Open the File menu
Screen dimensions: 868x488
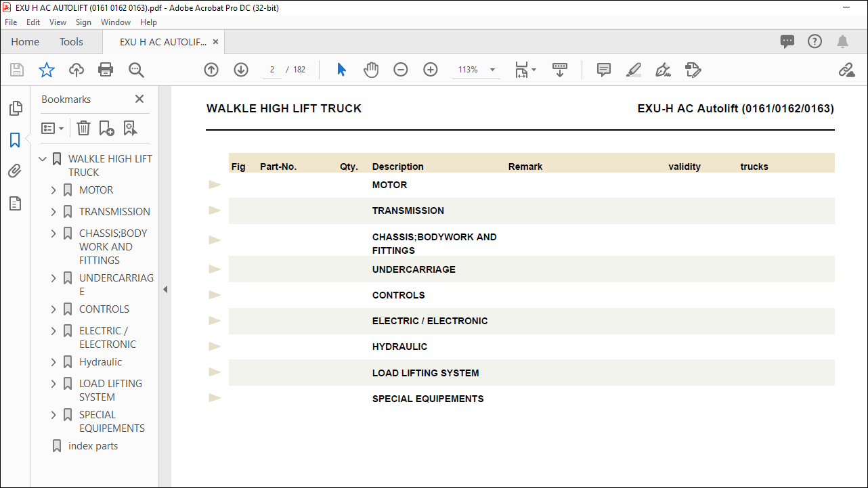tap(11, 22)
